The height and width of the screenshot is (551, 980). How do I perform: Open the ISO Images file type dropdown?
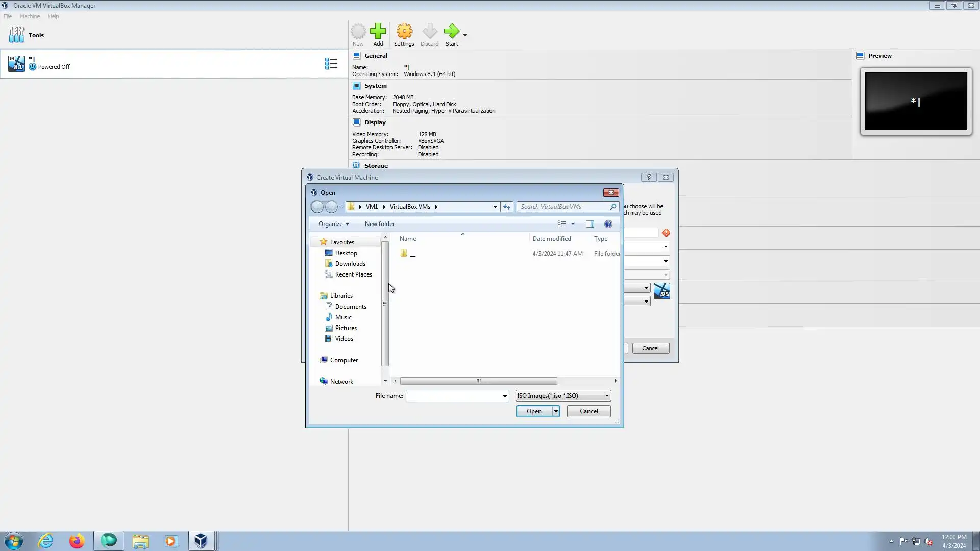tap(563, 396)
